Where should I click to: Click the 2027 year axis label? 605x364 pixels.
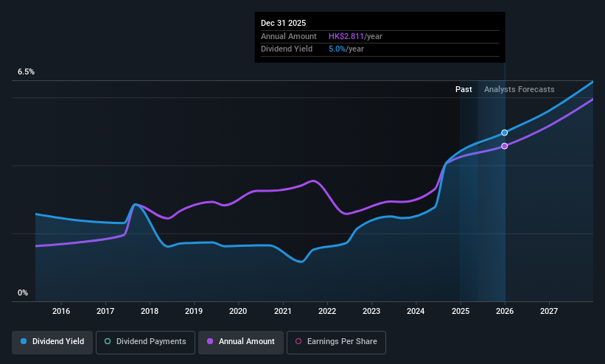click(x=549, y=311)
